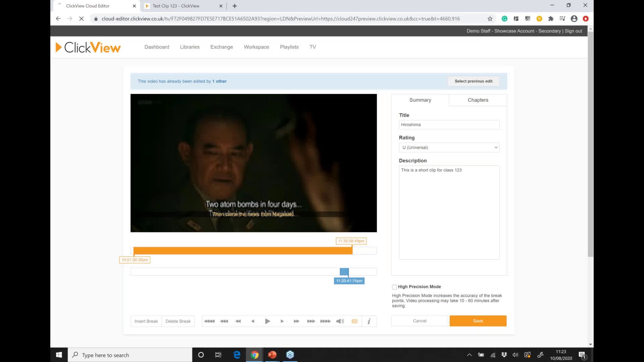Open the Extensions puzzle piece icon
This screenshot has width=644, height=362.
[551, 19]
